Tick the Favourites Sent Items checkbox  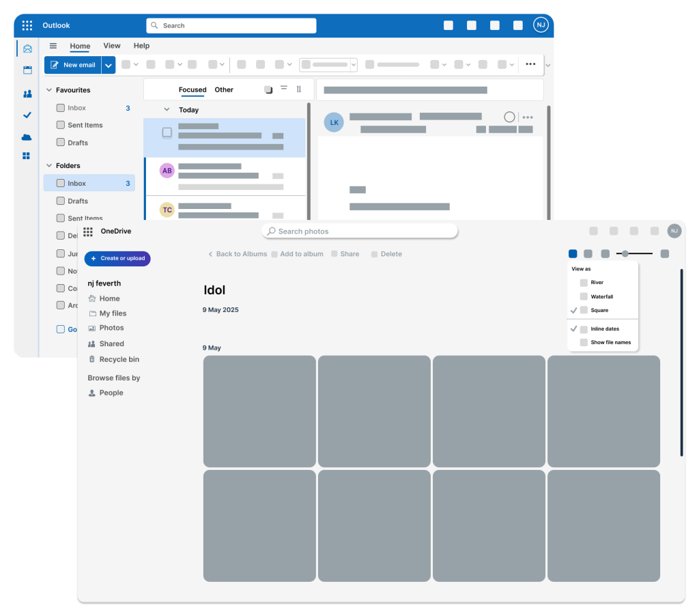(x=61, y=125)
